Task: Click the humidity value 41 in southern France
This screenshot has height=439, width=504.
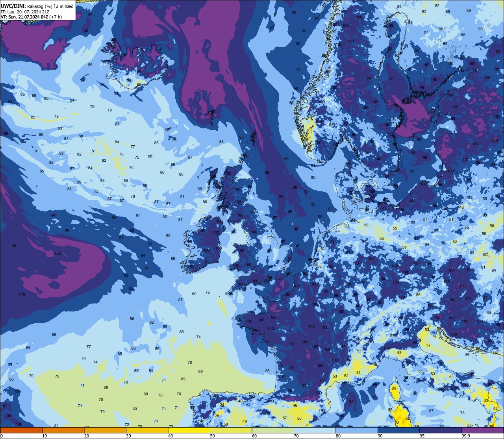Action: tap(358, 372)
